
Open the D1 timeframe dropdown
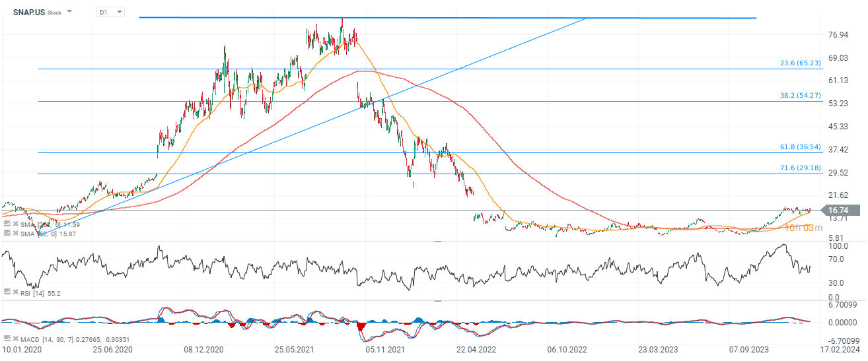click(110, 12)
